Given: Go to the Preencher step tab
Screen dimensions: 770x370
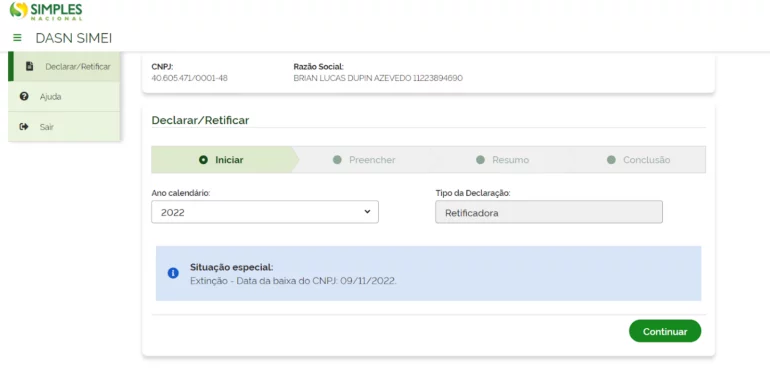Looking at the screenshot, I should point(364,160).
